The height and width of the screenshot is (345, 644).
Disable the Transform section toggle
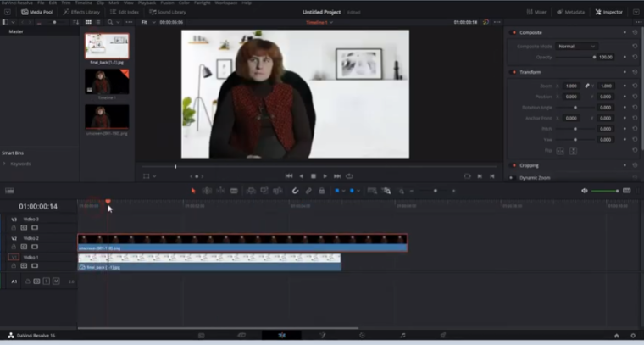pyautogui.click(x=514, y=72)
